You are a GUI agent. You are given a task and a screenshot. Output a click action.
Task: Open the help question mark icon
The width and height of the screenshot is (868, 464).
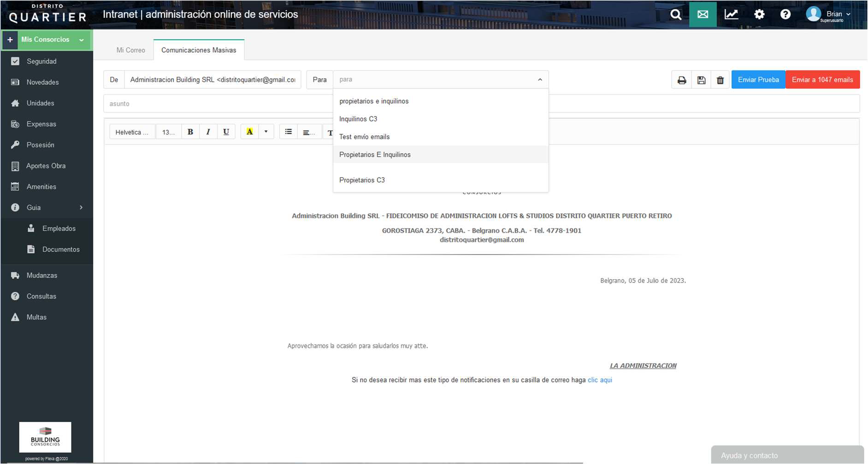tap(785, 14)
